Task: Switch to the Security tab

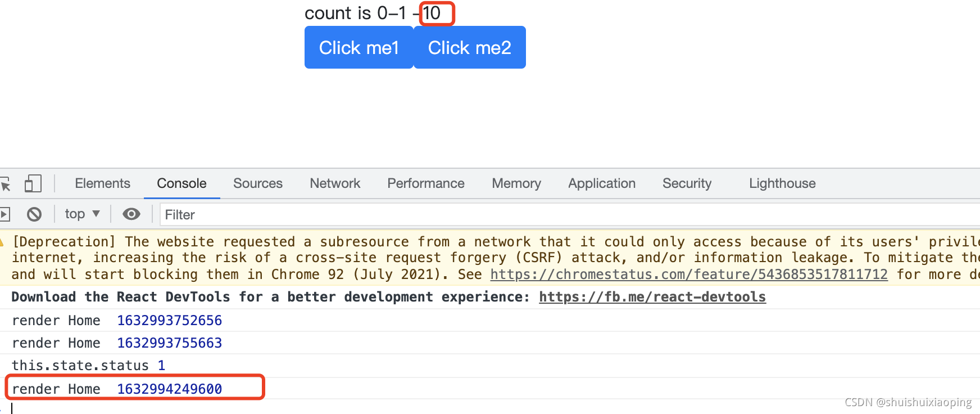Action: point(687,183)
